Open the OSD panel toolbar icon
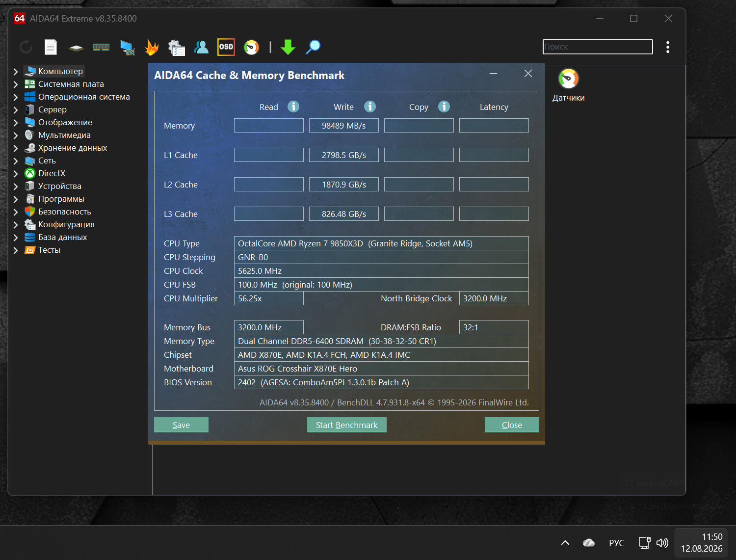 pos(226,47)
